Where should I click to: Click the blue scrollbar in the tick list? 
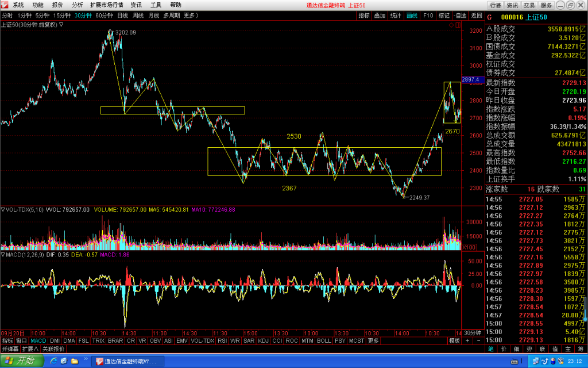point(585,308)
